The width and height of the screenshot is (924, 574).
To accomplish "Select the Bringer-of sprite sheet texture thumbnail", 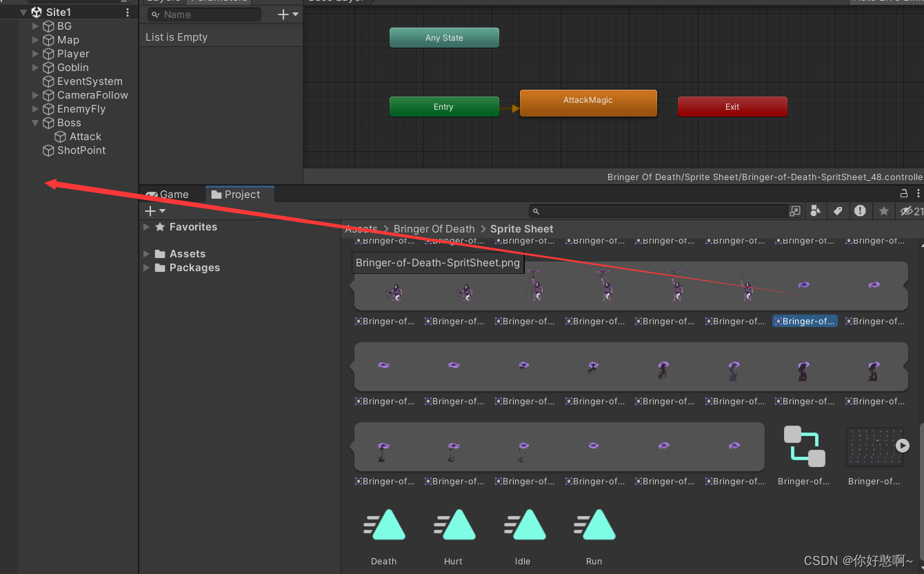I will coord(874,446).
